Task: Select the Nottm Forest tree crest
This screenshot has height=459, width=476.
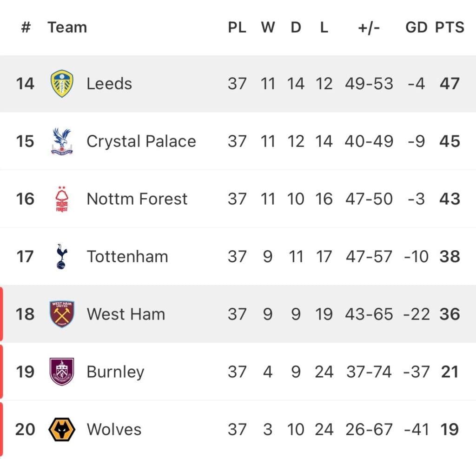Action: (62, 199)
